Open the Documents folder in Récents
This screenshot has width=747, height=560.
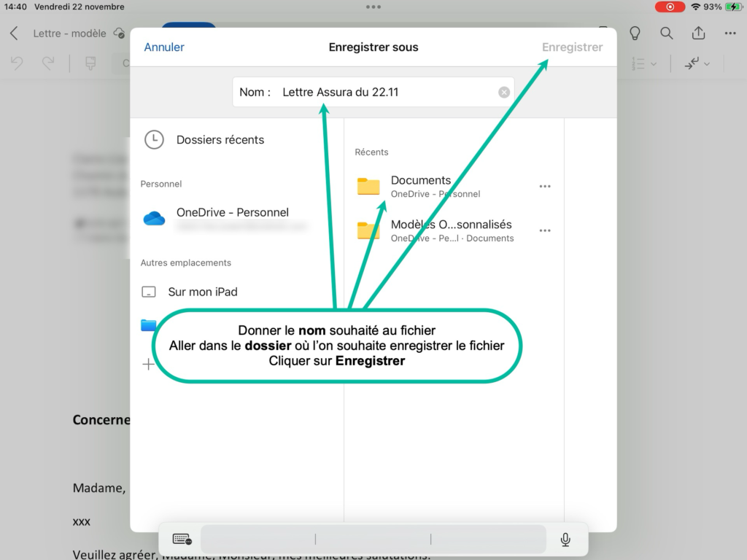pos(420,186)
